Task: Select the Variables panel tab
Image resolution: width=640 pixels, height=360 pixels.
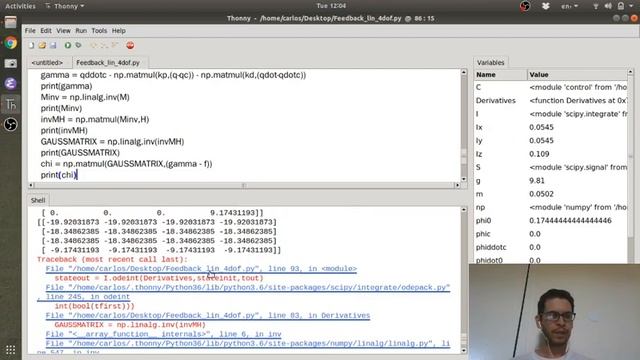Action: tap(491, 63)
